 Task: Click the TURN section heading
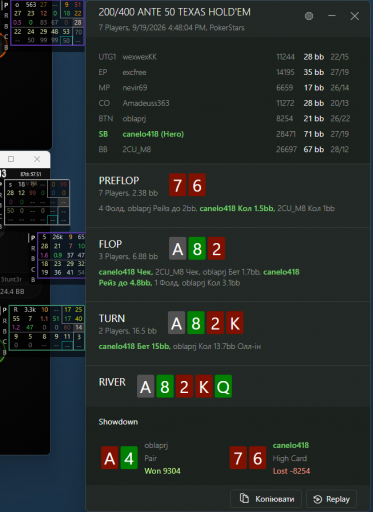(112, 318)
